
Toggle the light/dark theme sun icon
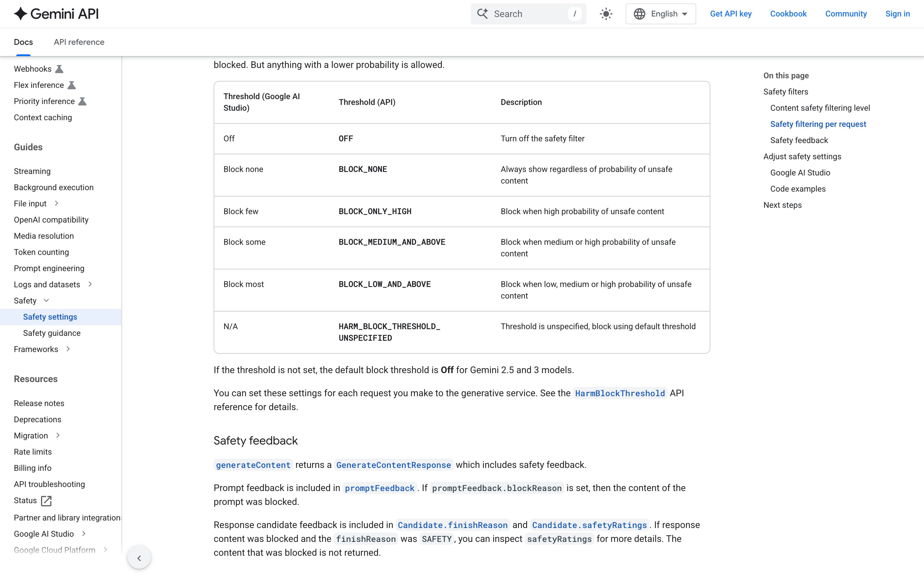[606, 14]
